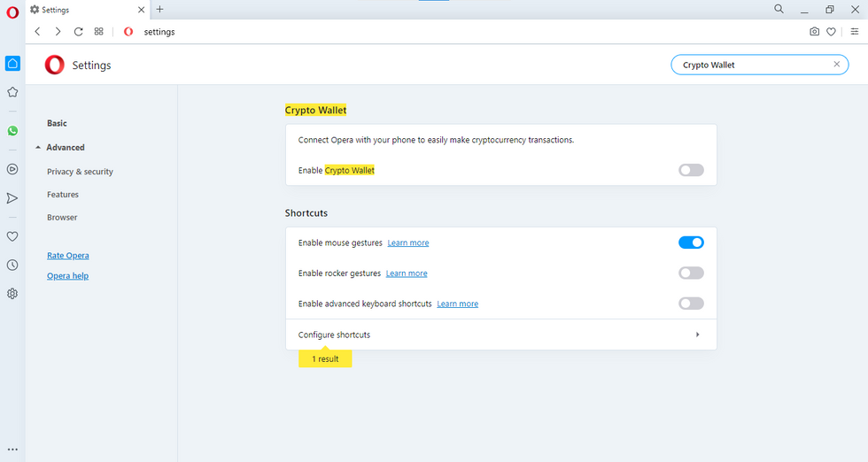Open Learn more for rocker gestures

[x=407, y=273]
